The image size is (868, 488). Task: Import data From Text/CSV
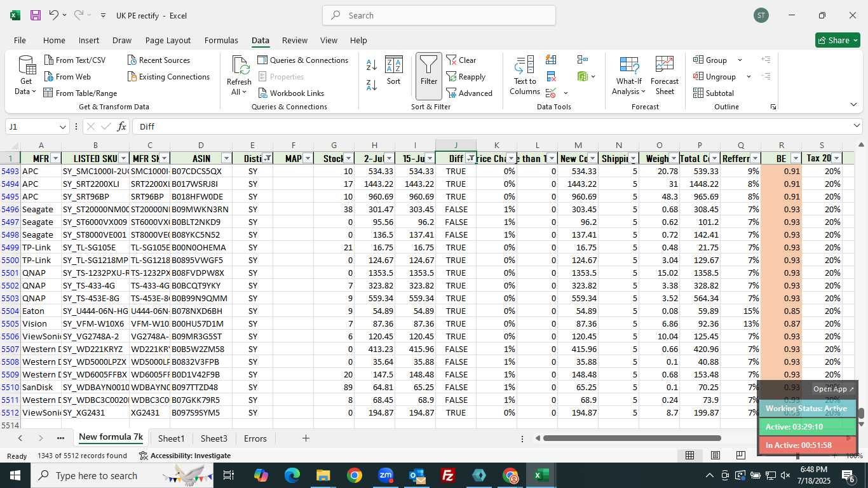click(x=74, y=60)
